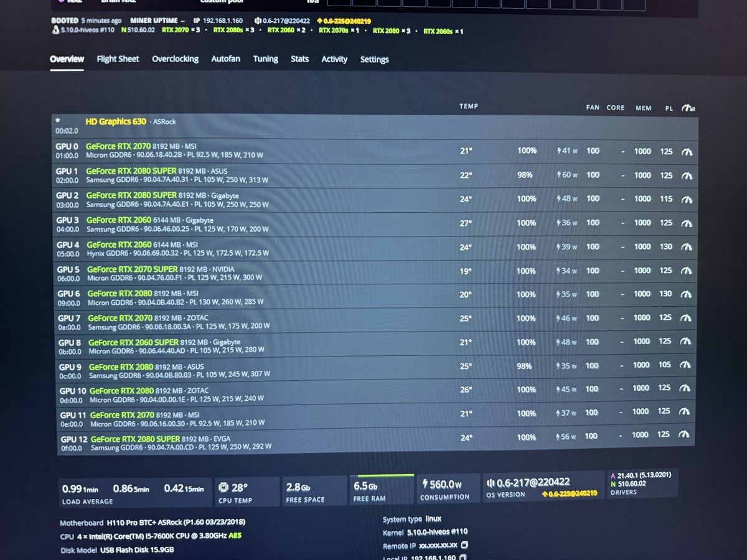This screenshot has width=747, height=560.
Task: Click the load average 0.99 1min value
Action: tap(80, 489)
